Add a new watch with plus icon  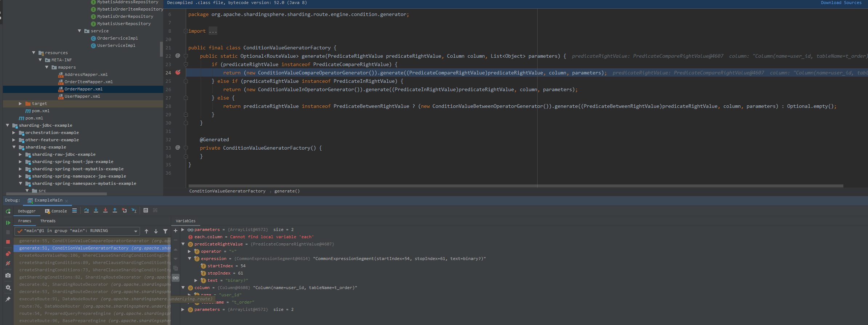pyautogui.click(x=176, y=231)
